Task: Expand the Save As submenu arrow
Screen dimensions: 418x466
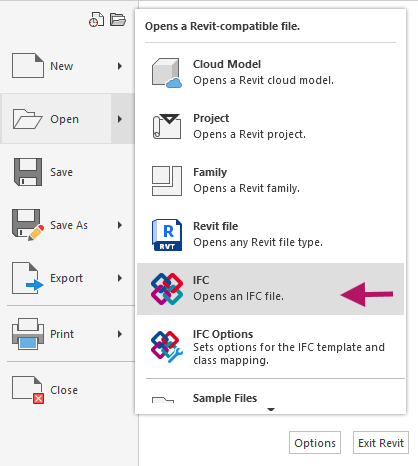Action: coord(120,225)
